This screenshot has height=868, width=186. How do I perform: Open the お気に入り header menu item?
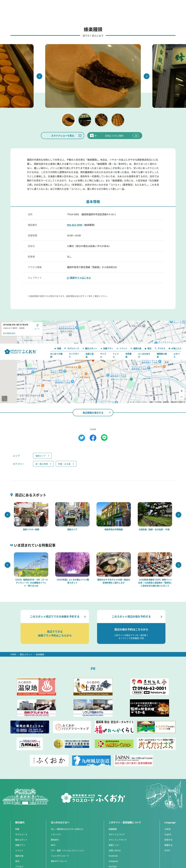[x=175, y=348]
